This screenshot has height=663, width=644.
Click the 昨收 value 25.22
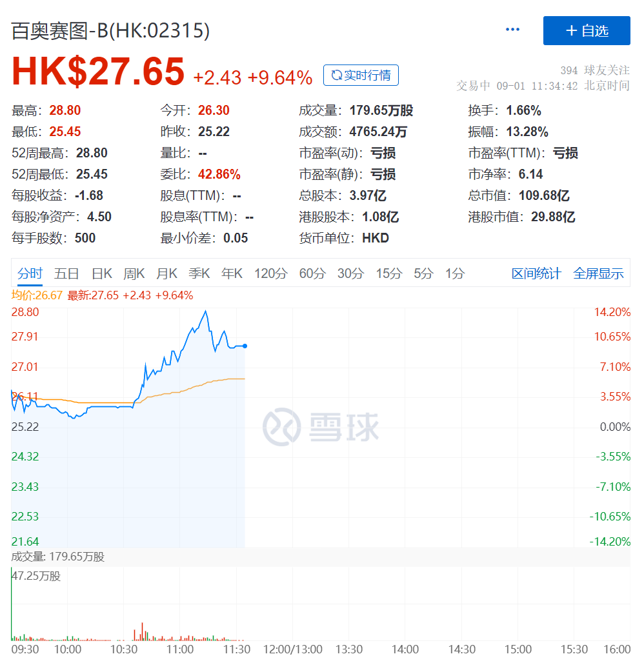[214, 132]
